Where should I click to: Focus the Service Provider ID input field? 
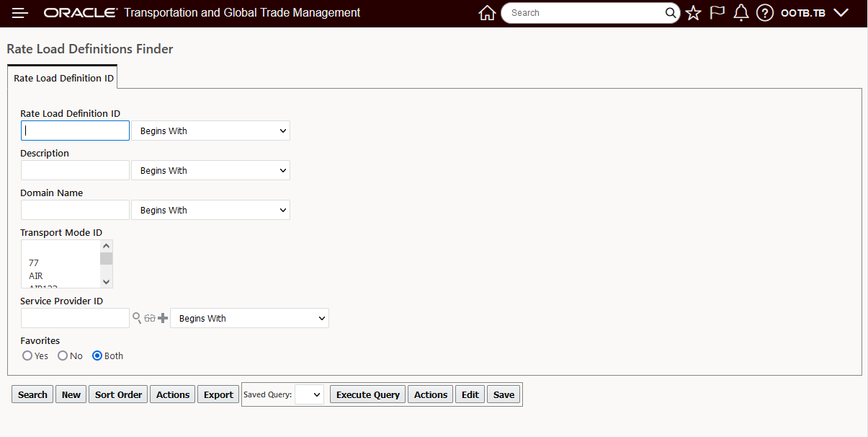click(75, 318)
